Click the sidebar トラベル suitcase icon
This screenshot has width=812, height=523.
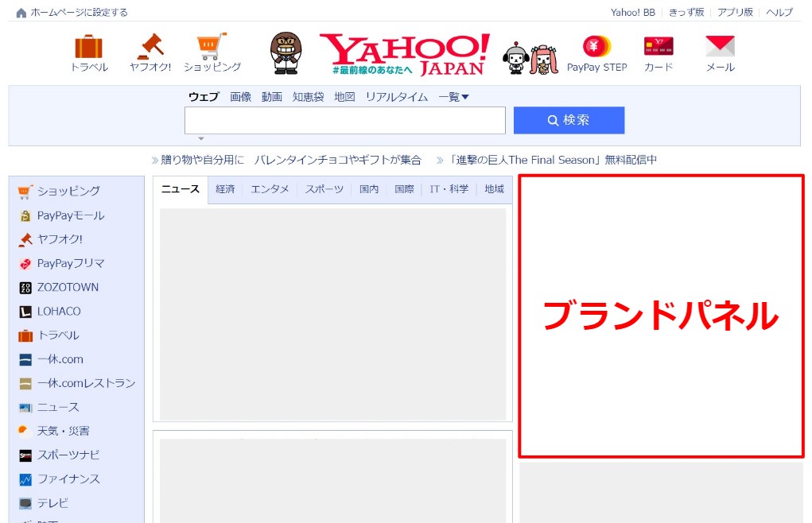click(25, 335)
